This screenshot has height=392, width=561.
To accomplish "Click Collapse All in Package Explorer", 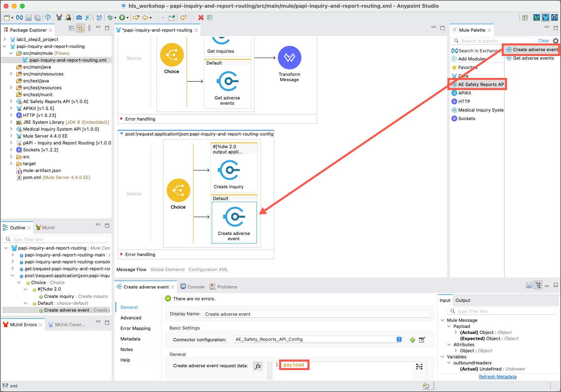I will [x=72, y=28].
